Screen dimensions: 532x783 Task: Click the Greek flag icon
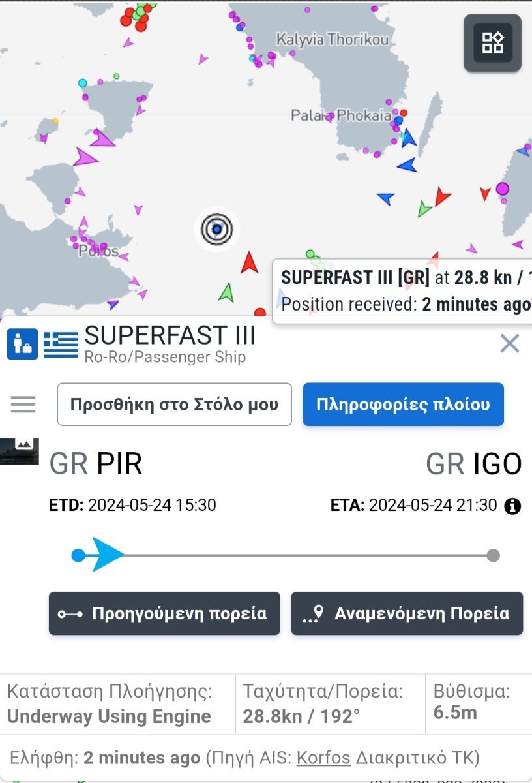[61, 344]
